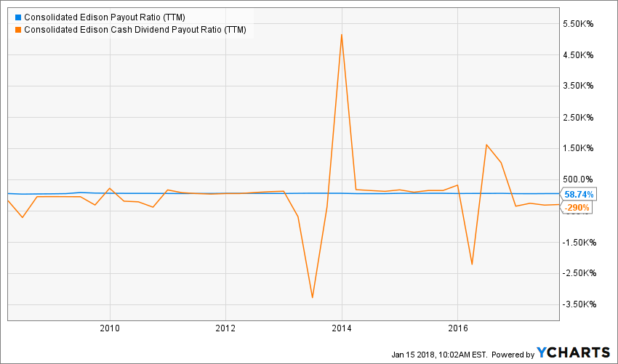The width and height of the screenshot is (618, 364).
Task: Click the 2014 x-axis label
Action: 342,328
